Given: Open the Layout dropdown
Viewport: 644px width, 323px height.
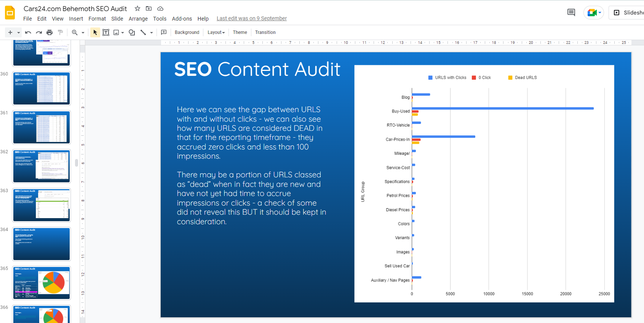Looking at the screenshot, I should point(216,32).
